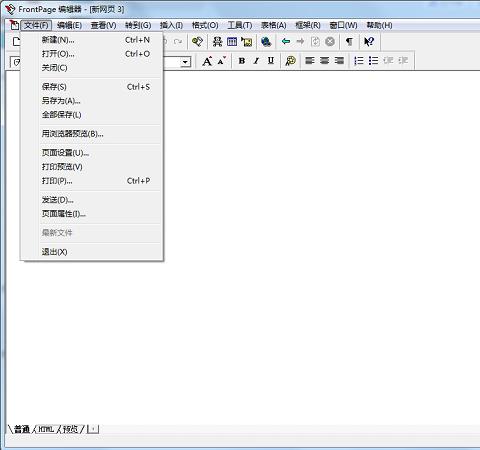The width and height of the screenshot is (480, 450).
Task: Open 页面属性(I)... from the menu
Action: [x=92, y=214]
